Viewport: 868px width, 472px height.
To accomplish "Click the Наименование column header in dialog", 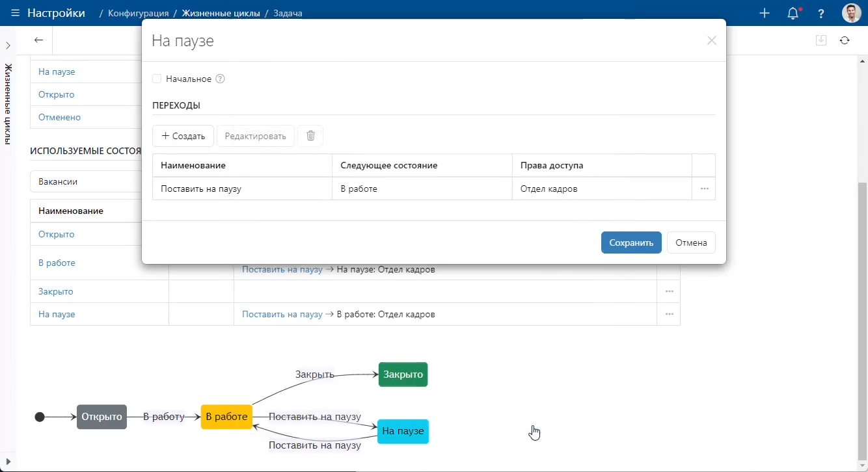I will (242, 165).
